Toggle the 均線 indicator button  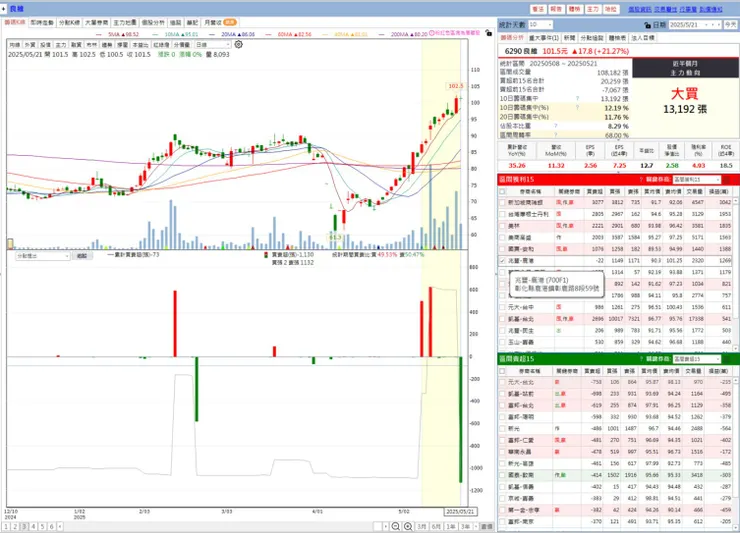pyautogui.click(x=15, y=44)
